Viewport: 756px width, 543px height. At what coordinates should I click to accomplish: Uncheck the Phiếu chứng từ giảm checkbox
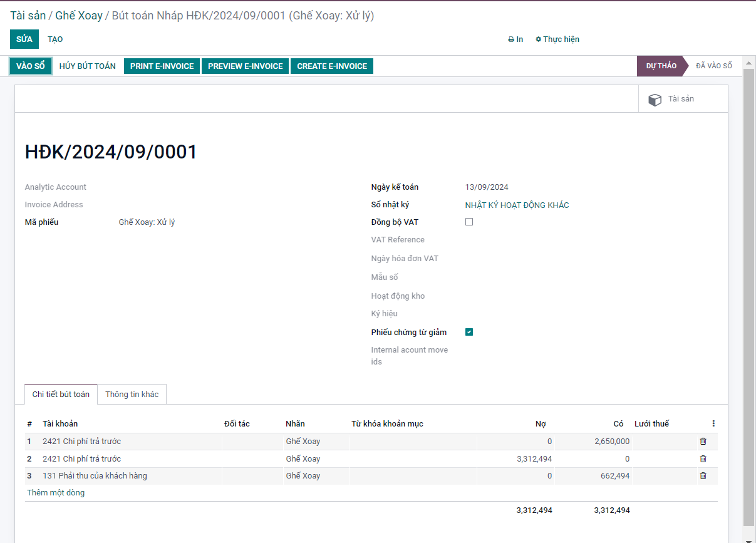click(x=469, y=333)
